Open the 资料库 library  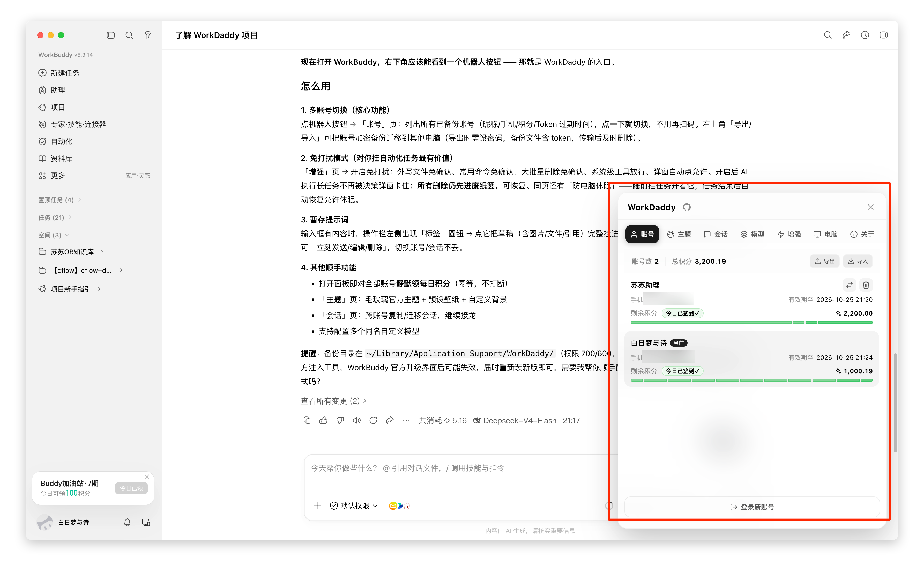[55, 158]
